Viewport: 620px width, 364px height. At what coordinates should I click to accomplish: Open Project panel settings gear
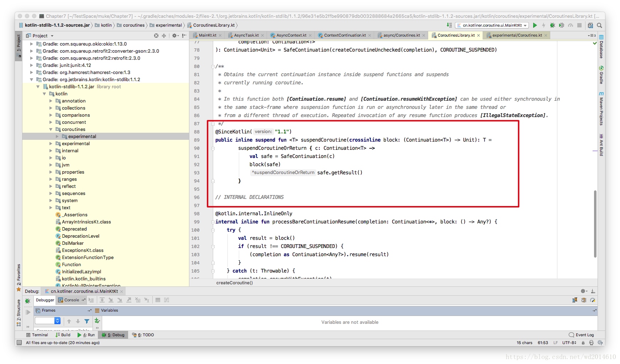175,36
